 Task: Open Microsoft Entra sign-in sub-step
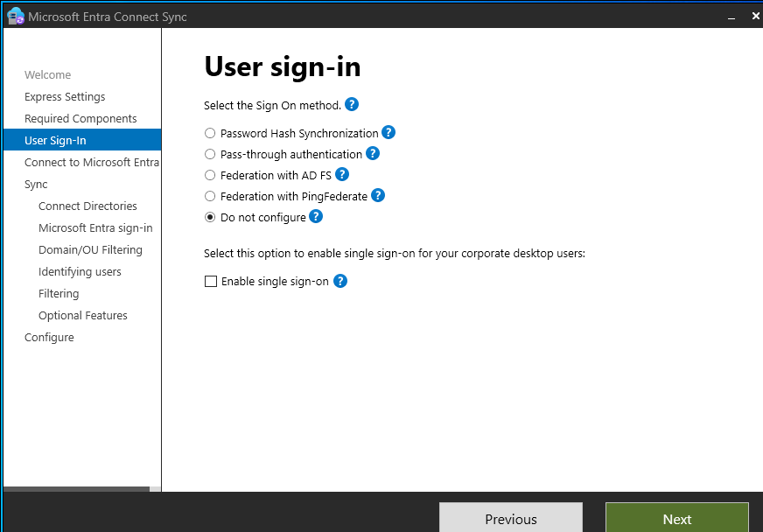(x=95, y=227)
